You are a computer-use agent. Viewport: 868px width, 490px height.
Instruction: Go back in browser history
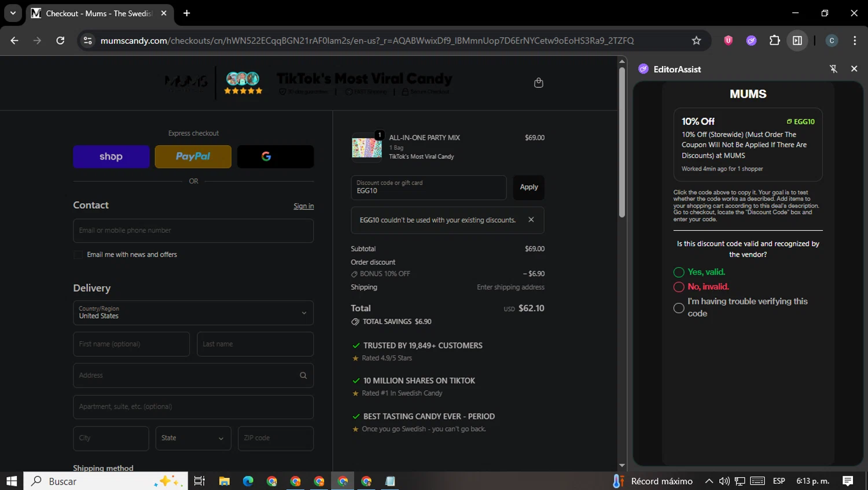(14, 40)
